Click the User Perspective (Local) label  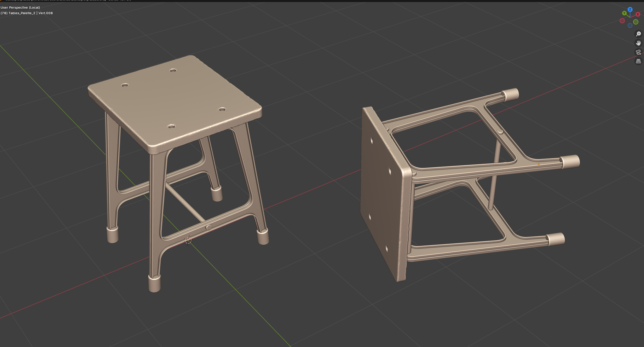tap(20, 8)
